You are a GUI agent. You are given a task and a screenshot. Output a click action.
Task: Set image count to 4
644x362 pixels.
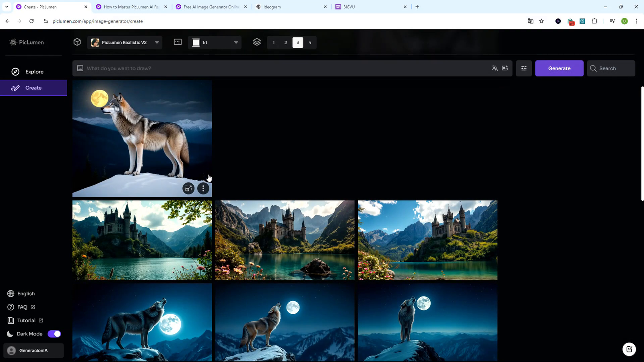(x=310, y=43)
